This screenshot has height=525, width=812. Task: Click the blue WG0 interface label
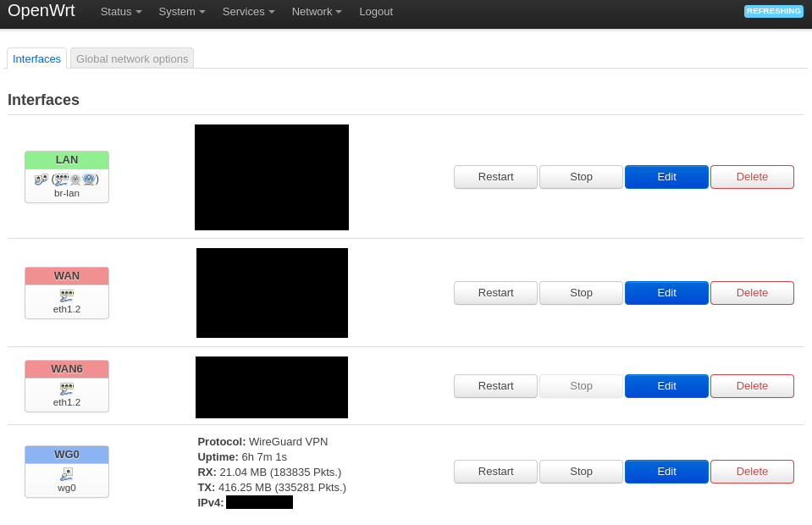coord(67,455)
